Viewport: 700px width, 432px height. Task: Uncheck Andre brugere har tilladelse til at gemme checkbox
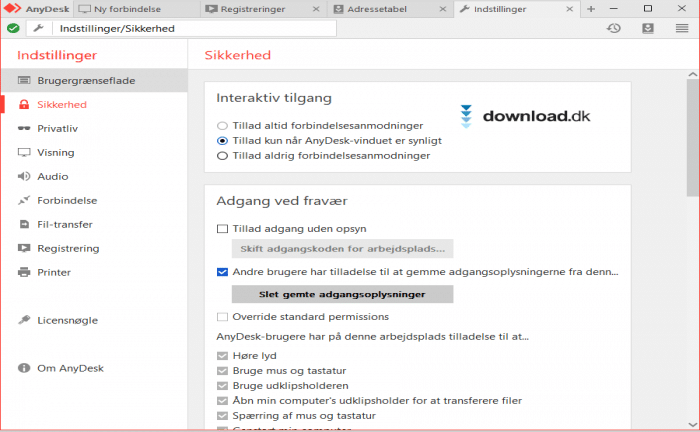(222, 272)
